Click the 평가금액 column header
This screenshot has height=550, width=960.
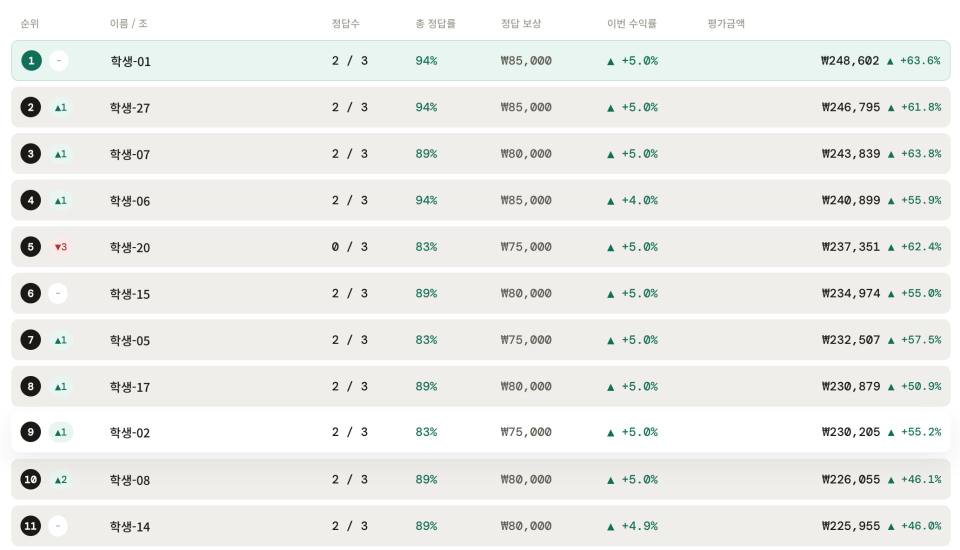click(x=726, y=23)
